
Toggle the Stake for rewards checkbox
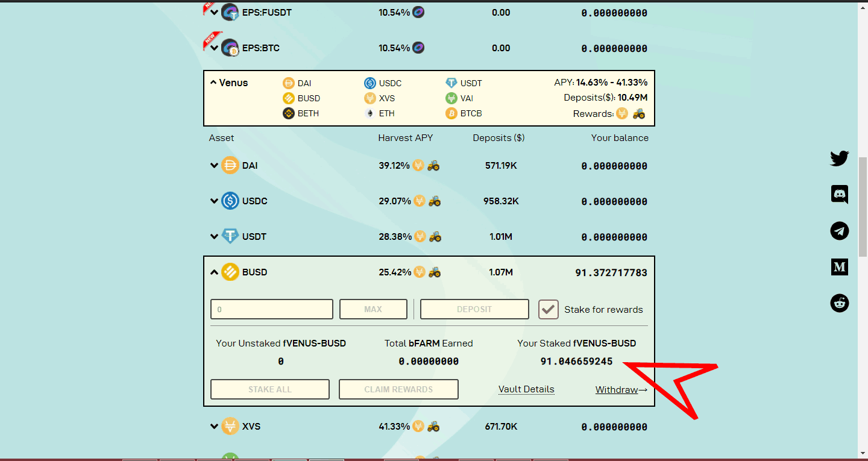tap(549, 310)
